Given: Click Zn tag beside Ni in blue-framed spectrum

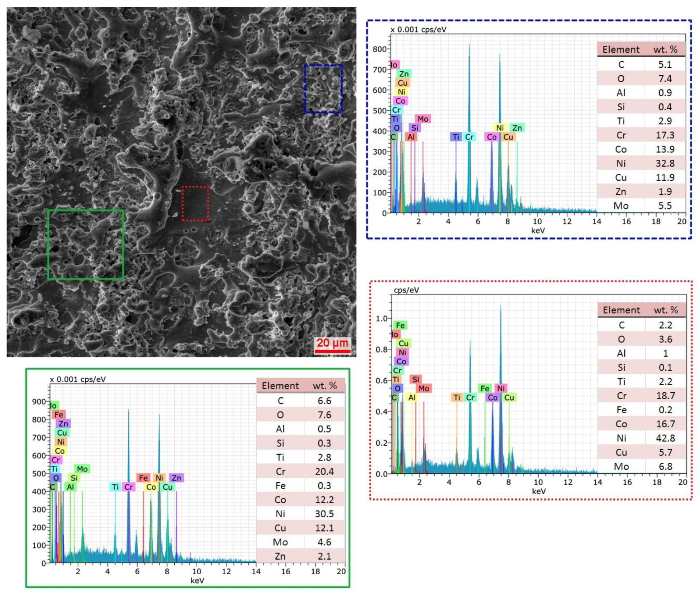Looking at the screenshot, I should point(517,128).
